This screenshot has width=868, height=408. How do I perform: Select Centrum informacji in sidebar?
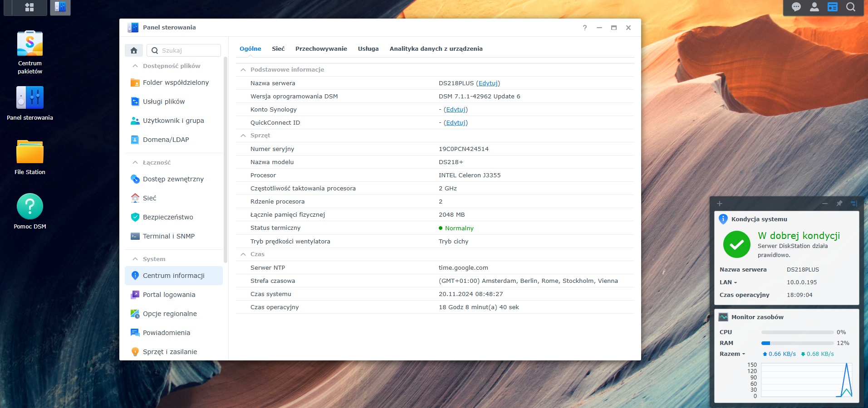pos(174,276)
